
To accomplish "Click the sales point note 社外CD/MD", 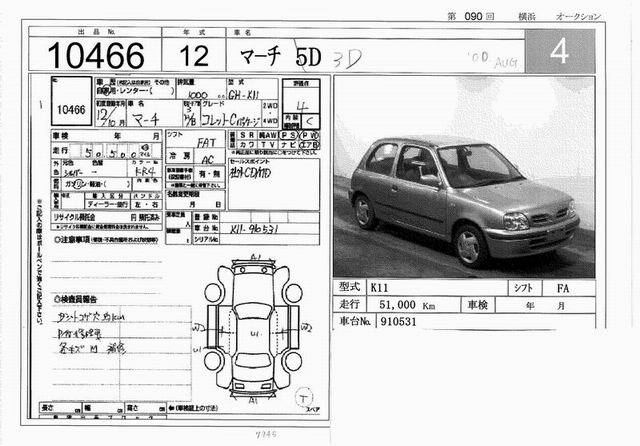I will (250, 172).
